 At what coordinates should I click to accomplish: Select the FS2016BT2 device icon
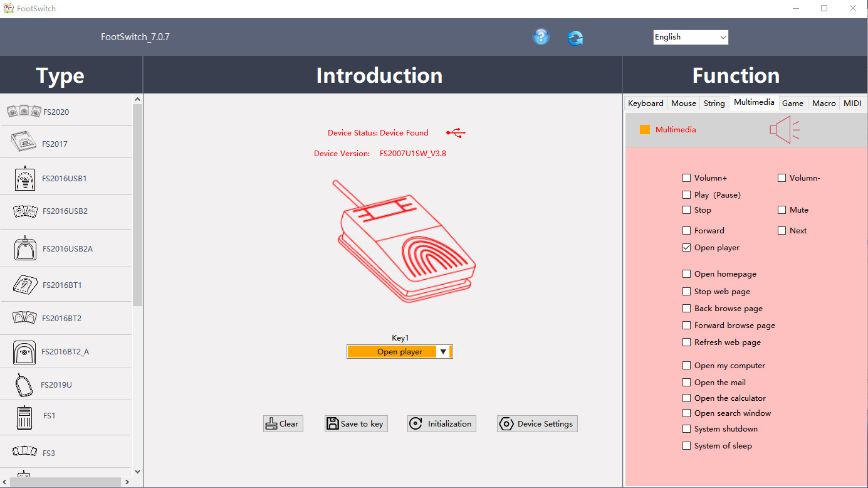(x=24, y=317)
